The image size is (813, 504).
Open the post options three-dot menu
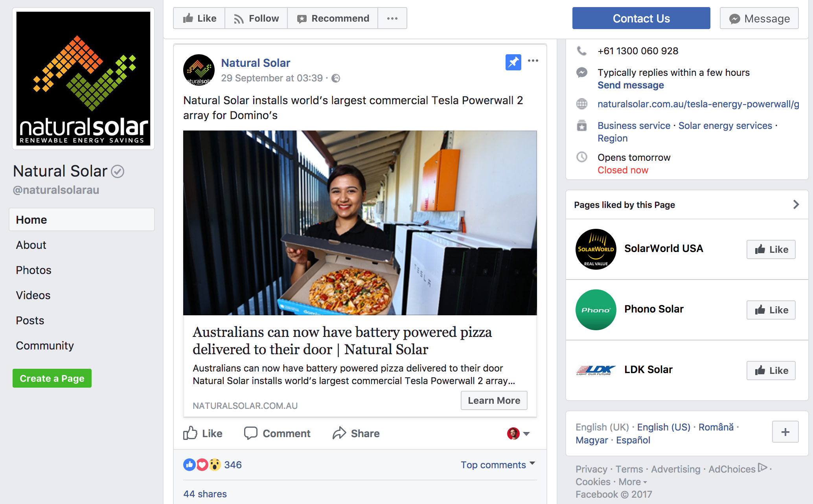click(x=533, y=61)
